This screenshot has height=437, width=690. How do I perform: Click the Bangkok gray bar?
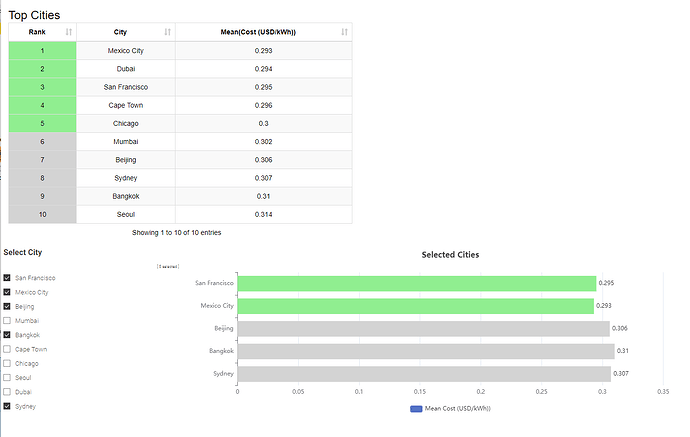click(x=426, y=351)
